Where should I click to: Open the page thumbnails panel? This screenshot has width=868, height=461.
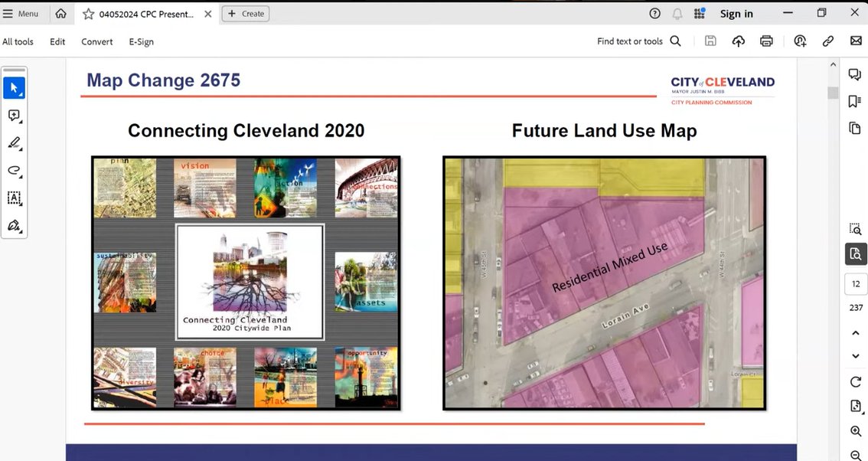[x=855, y=129]
